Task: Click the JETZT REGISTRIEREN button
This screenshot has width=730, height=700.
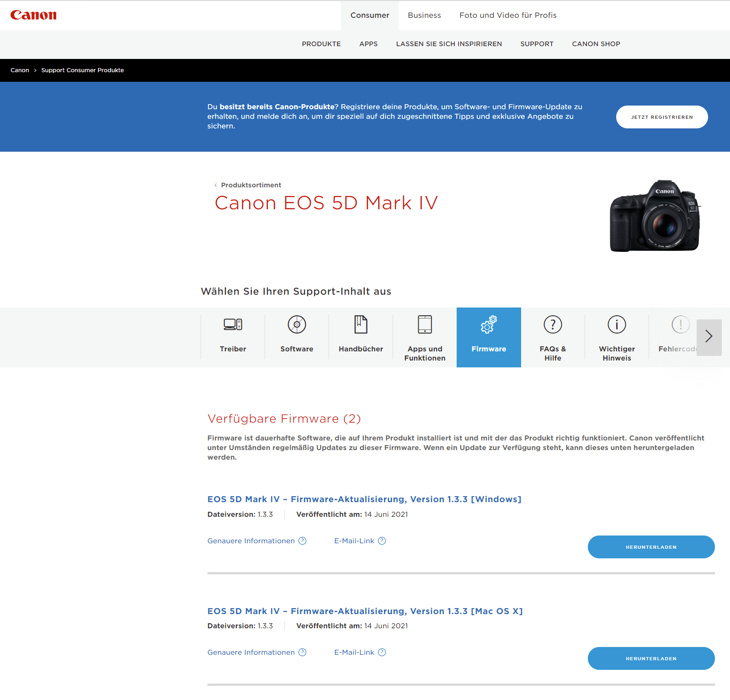Action: tap(662, 117)
